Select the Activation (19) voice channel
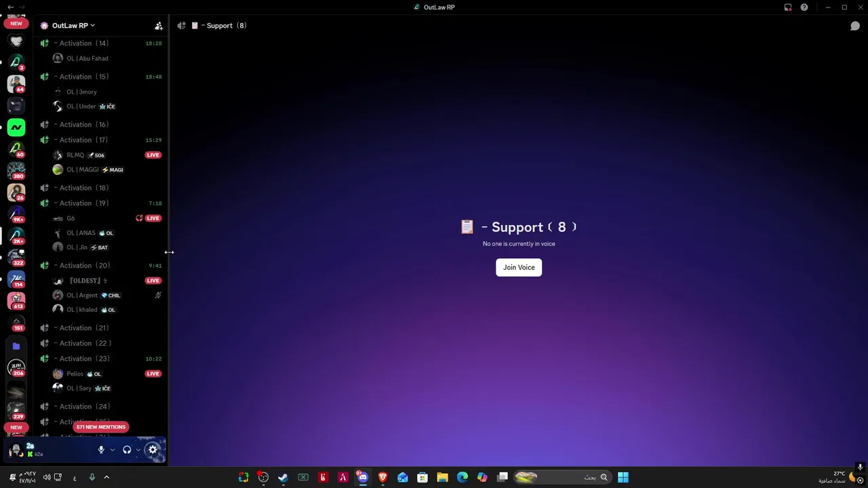 pyautogui.click(x=102, y=203)
